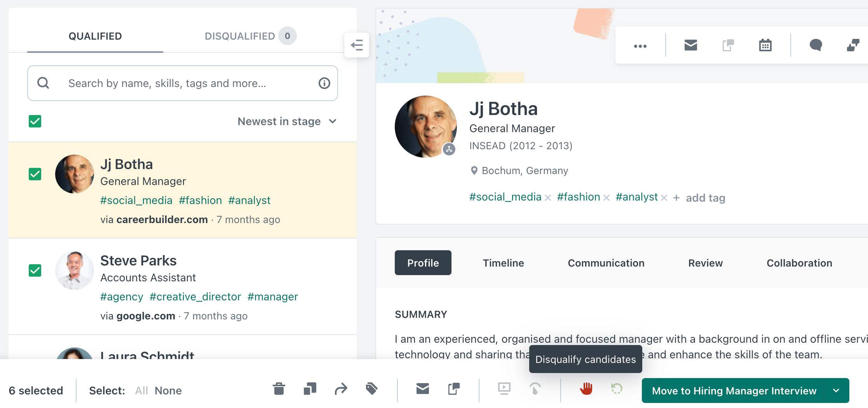
Task: Disqualify candidates with the red hand icon
Action: coord(586,389)
